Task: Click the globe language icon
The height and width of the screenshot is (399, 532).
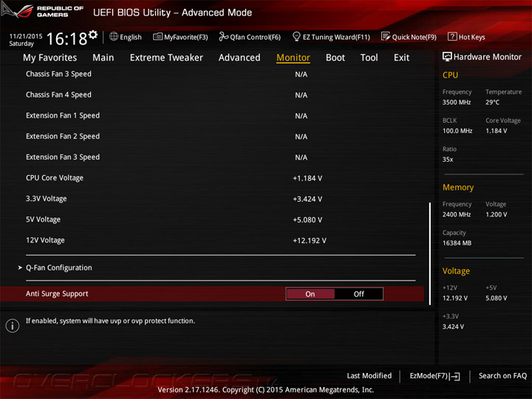Action: point(114,36)
